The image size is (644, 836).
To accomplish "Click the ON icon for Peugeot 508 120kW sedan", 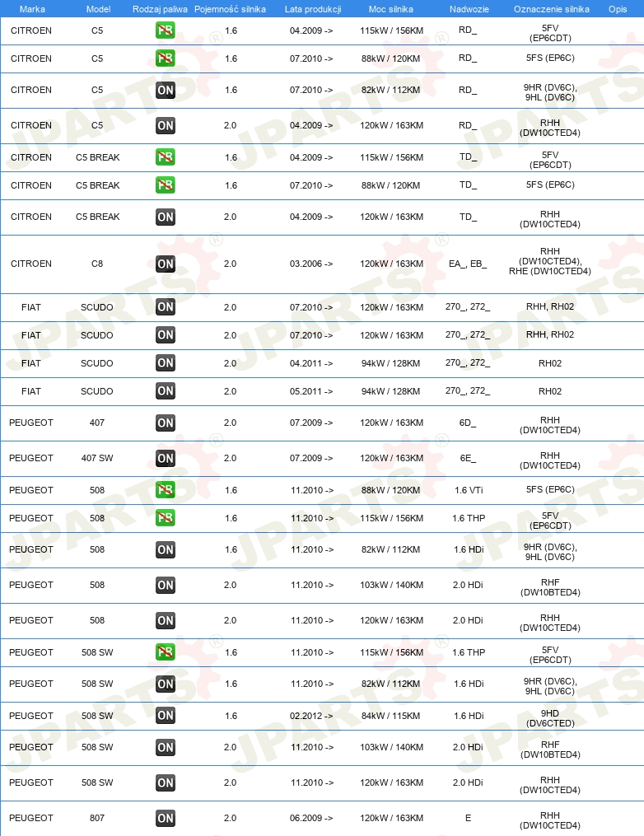I will pyautogui.click(x=166, y=620).
